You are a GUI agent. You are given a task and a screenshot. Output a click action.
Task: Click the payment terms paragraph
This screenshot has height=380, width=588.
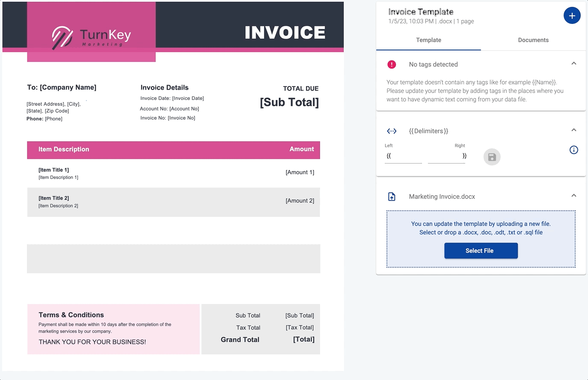(105, 328)
